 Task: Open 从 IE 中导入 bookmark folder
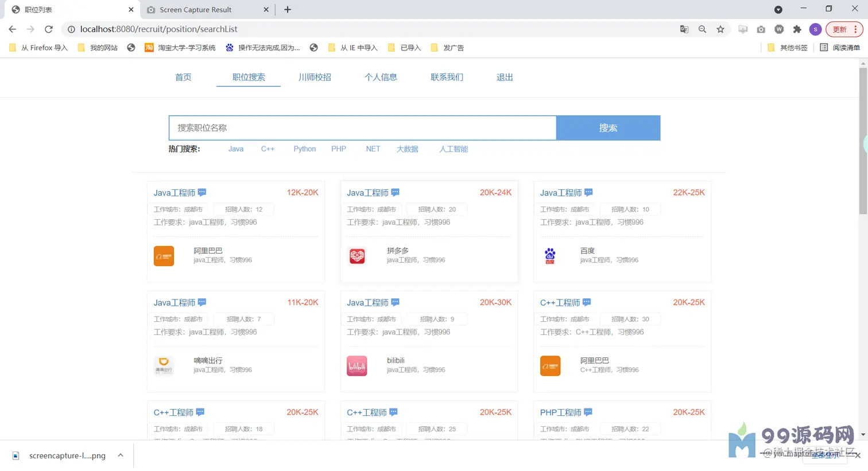[352, 48]
